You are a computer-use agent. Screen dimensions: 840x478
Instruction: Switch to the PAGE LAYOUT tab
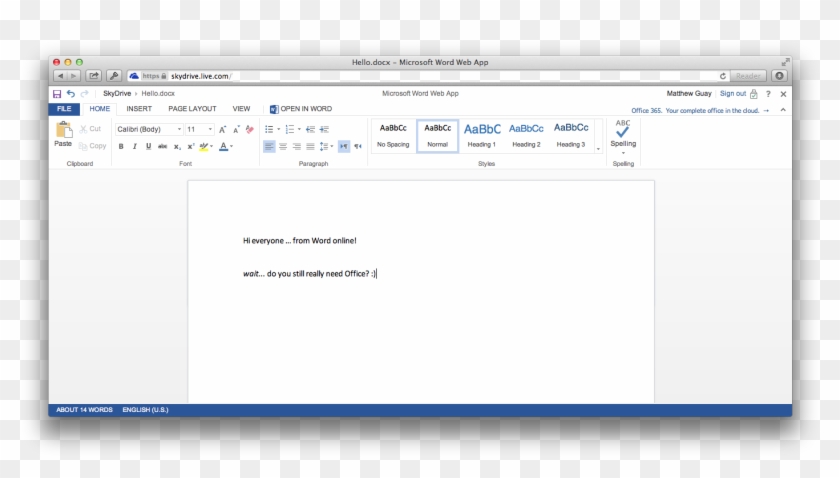tap(192, 109)
